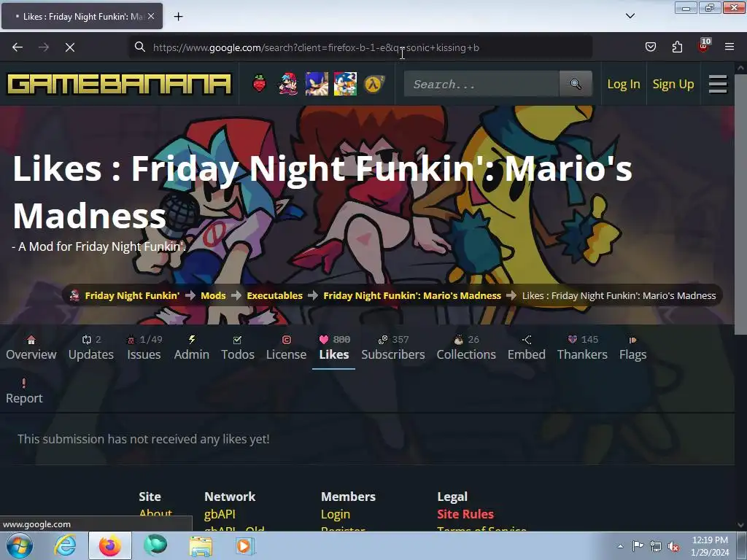Submit search with magnifier button
This screenshot has height=560, width=747.
(576, 84)
